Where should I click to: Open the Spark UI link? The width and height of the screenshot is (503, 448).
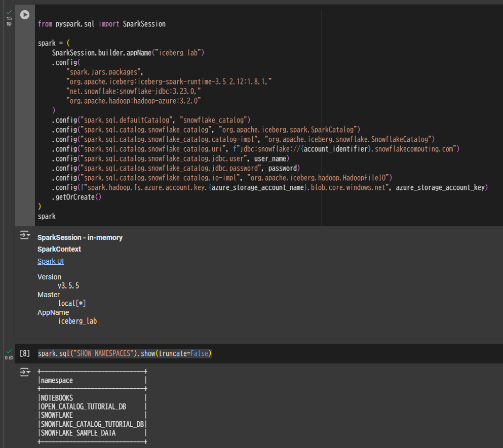pyautogui.click(x=50, y=261)
